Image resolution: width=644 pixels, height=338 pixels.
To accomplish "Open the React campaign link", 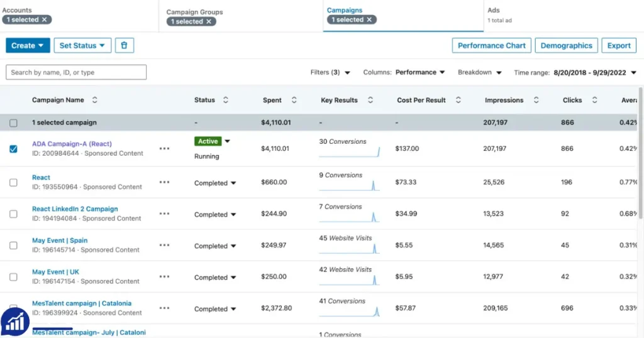I will coord(41,178).
